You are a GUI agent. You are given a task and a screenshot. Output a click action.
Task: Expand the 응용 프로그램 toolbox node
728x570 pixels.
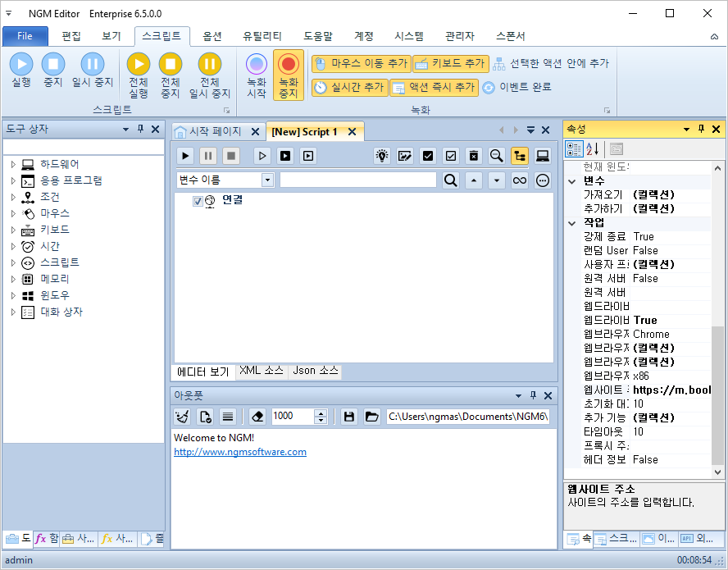point(13,180)
